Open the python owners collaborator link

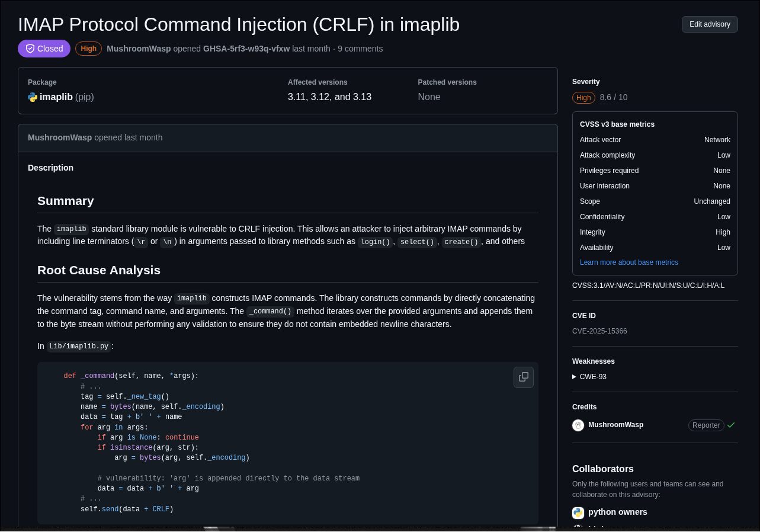coord(618,512)
